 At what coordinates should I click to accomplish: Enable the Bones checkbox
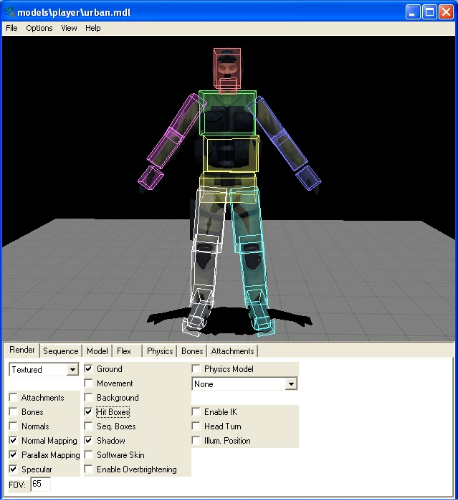13,412
